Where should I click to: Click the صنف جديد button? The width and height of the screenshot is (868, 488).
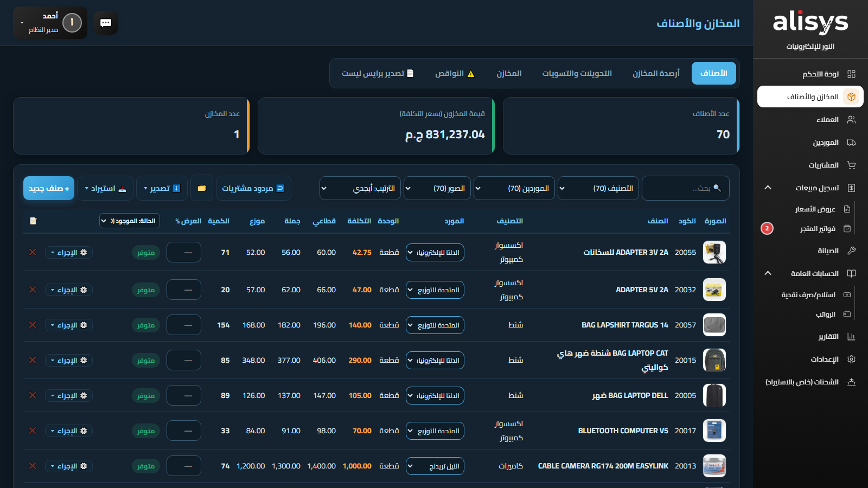[x=49, y=188]
